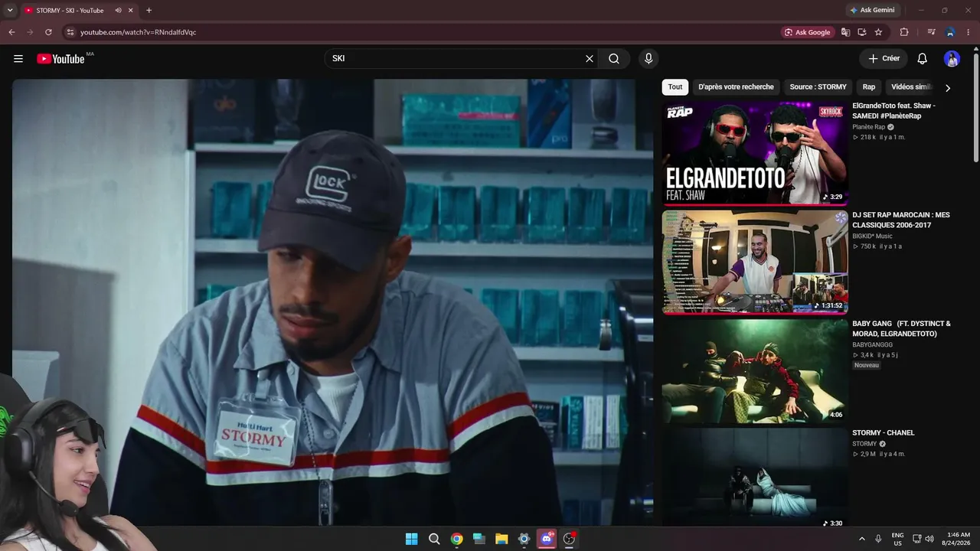Viewport: 980px width, 551px height.
Task: Select the D'après votre recherche chip
Action: (736, 87)
